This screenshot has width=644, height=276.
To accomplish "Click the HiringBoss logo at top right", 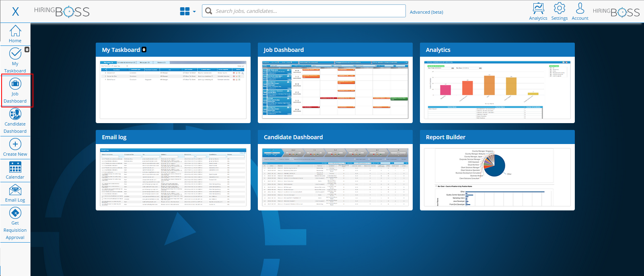I will (616, 12).
